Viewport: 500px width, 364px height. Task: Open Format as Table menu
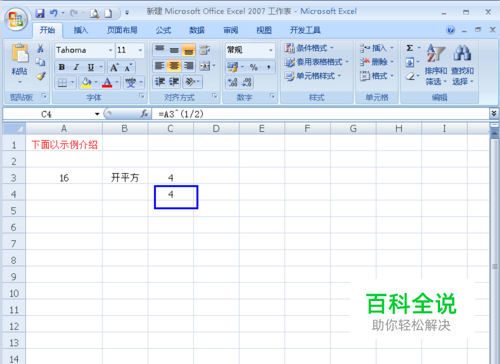click(x=316, y=62)
